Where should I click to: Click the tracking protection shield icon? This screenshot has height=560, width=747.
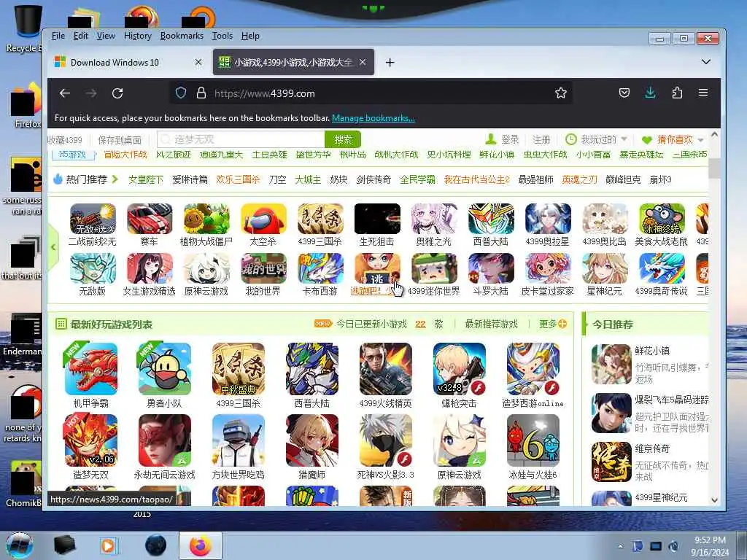pyautogui.click(x=181, y=93)
